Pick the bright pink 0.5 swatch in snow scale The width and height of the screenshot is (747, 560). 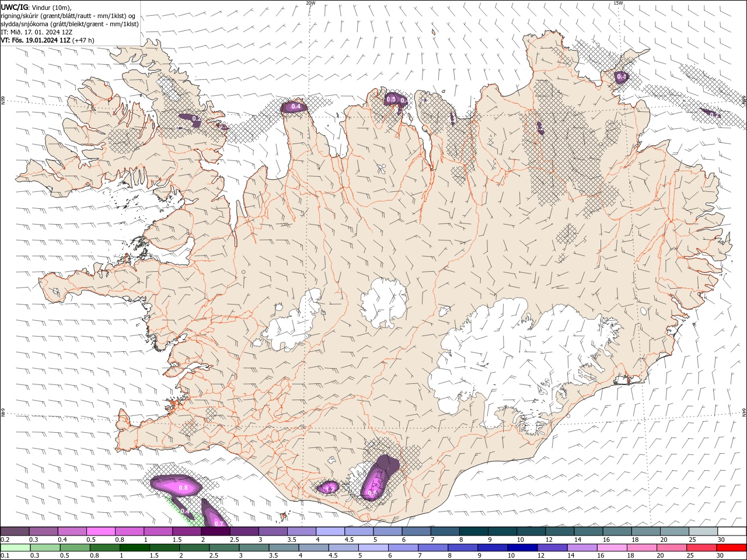coord(100,531)
